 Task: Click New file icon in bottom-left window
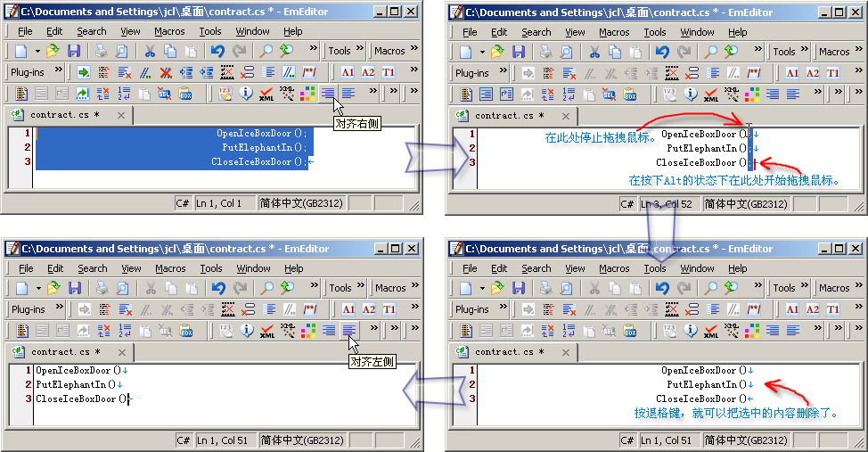pyautogui.click(x=22, y=288)
